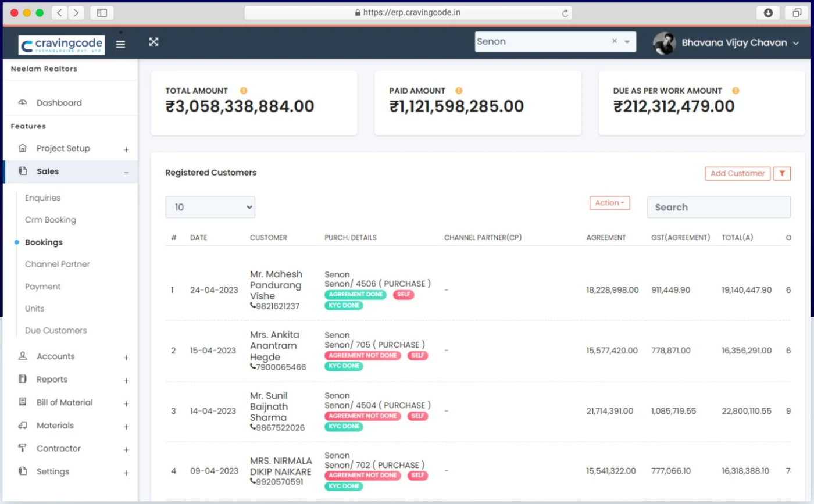Viewport: 814px width, 504px height.
Task: Click the Search input field
Action: tap(719, 207)
